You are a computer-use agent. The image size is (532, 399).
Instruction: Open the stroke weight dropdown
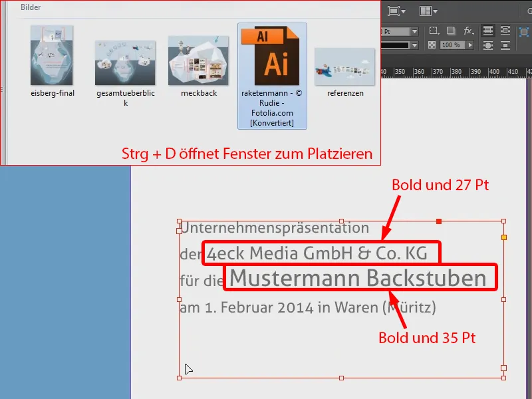[x=414, y=31]
